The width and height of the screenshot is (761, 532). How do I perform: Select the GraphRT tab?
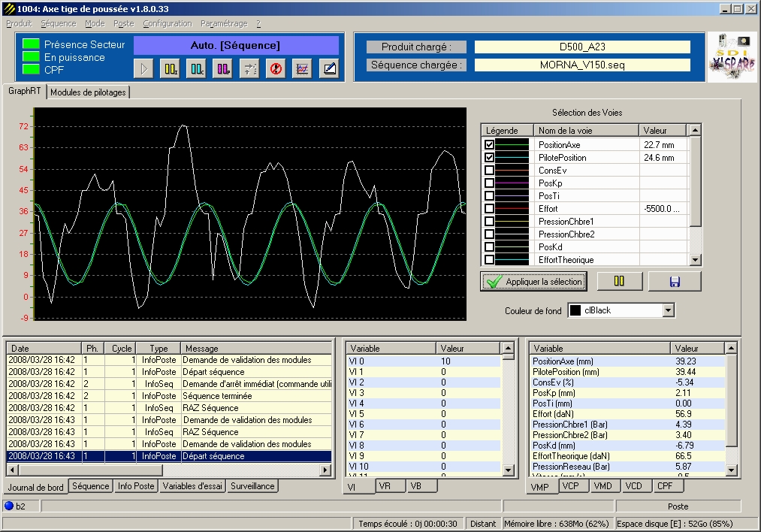tap(24, 91)
